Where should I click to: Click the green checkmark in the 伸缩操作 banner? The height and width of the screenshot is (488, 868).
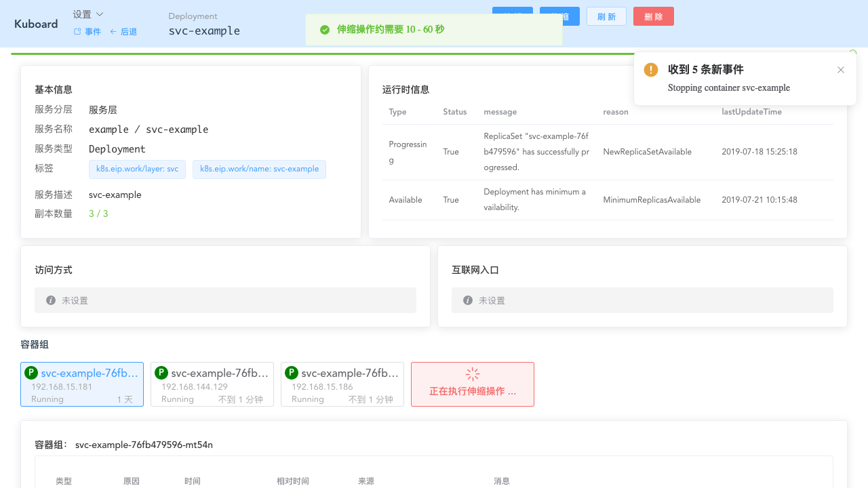tap(324, 29)
